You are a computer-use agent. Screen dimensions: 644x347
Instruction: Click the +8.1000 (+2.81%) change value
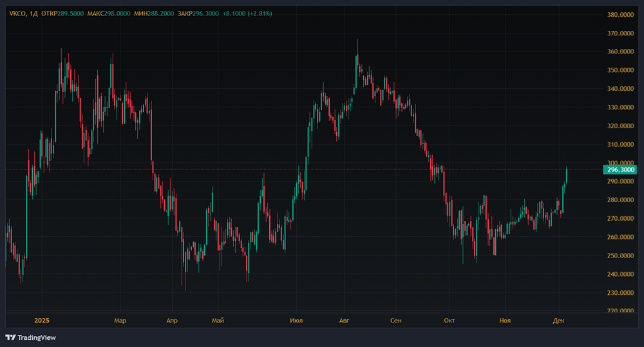click(x=247, y=14)
